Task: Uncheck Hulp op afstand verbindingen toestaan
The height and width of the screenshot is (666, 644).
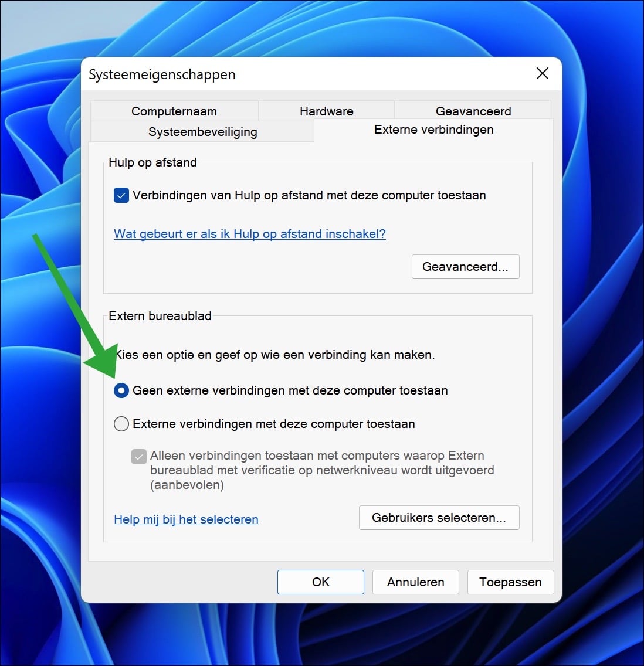Action: (x=121, y=195)
